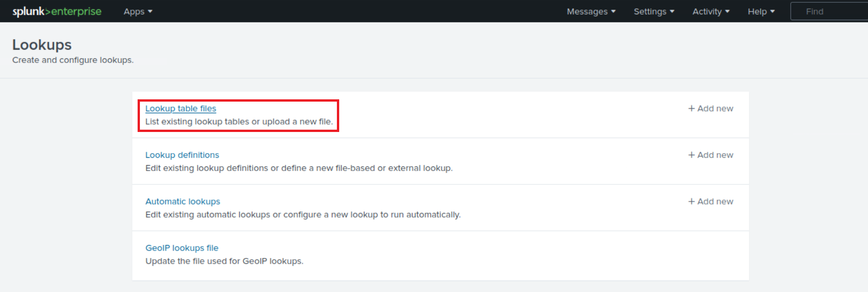Go to Automatic lookups page
The image size is (868, 292).
point(183,201)
